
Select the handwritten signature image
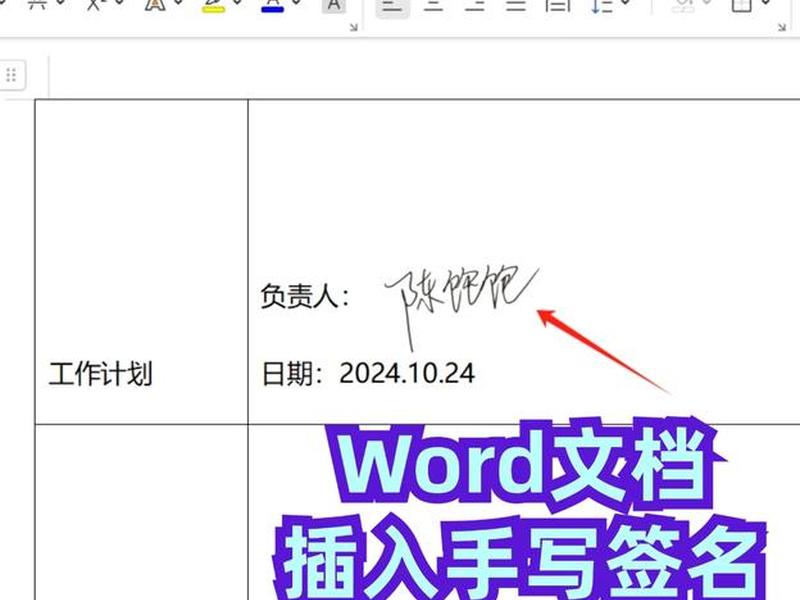click(461, 307)
